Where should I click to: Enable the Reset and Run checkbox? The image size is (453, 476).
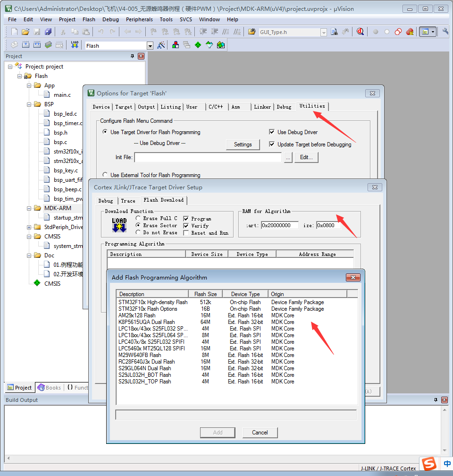click(186, 233)
